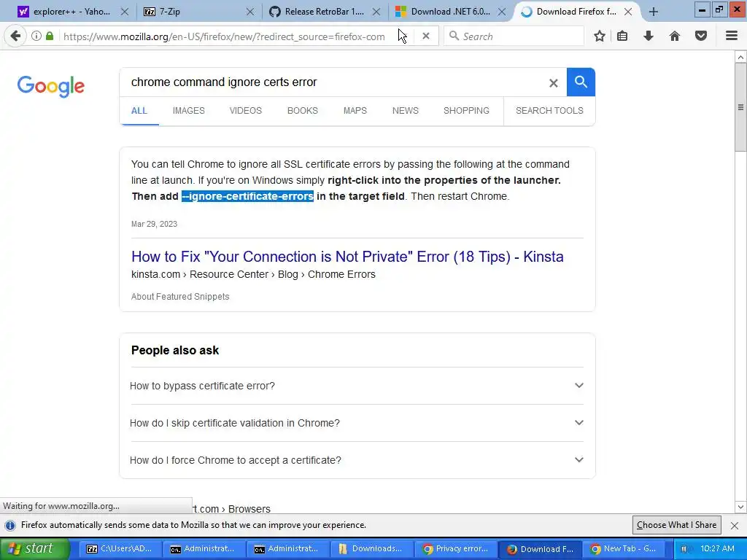Switch to VIDEOS results
The height and width of the screenshot is (560, 747).
click(x=245, y=111)
